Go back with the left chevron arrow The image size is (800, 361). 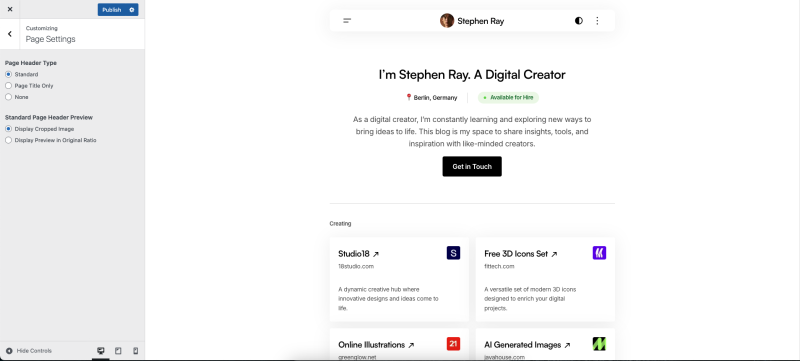[x=10, y=34]
